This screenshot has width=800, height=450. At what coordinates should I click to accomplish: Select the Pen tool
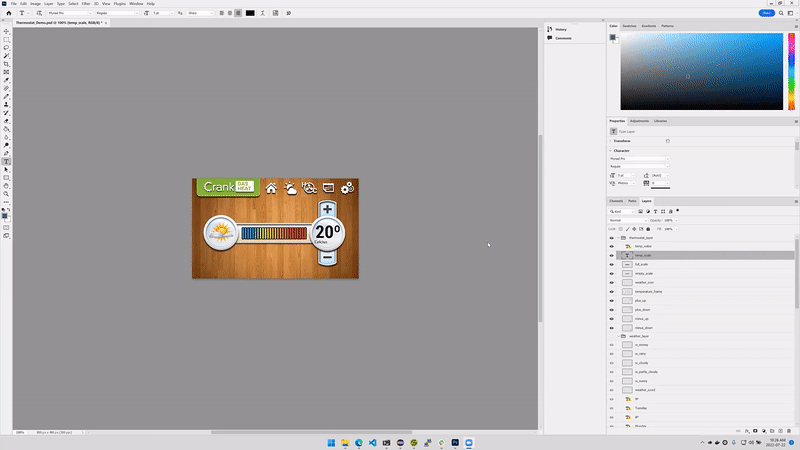tap(6, 154)
